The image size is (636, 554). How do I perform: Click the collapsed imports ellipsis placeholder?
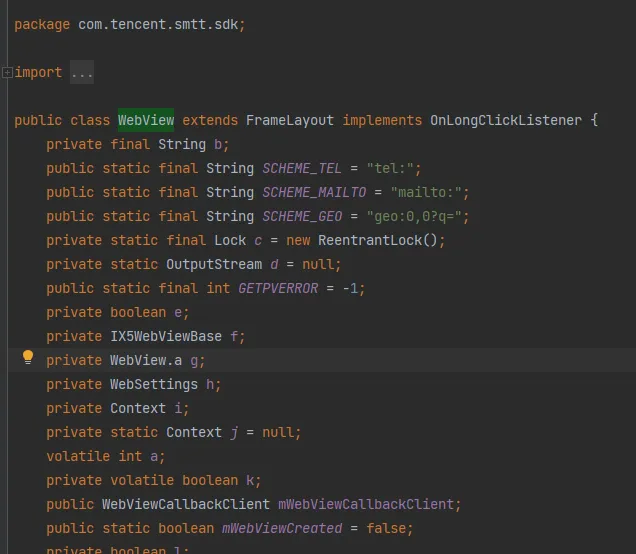[x=82, y=72]
